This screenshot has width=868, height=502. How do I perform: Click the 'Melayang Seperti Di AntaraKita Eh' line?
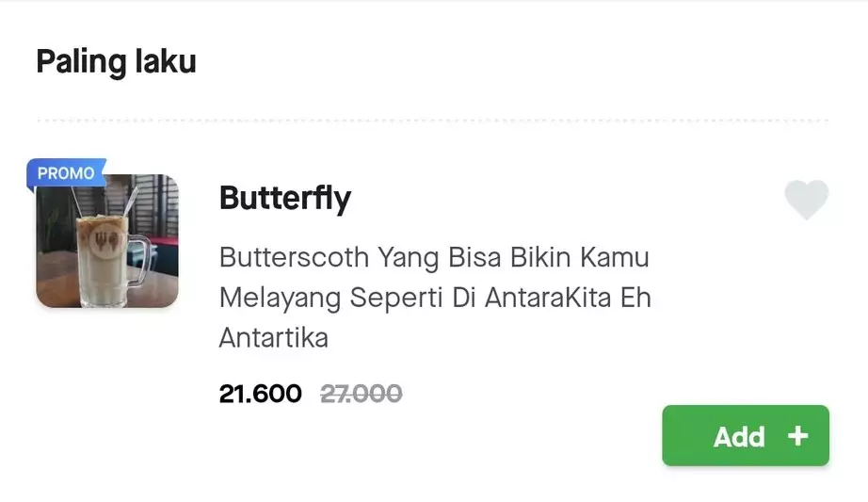click(x=435, y=298)
